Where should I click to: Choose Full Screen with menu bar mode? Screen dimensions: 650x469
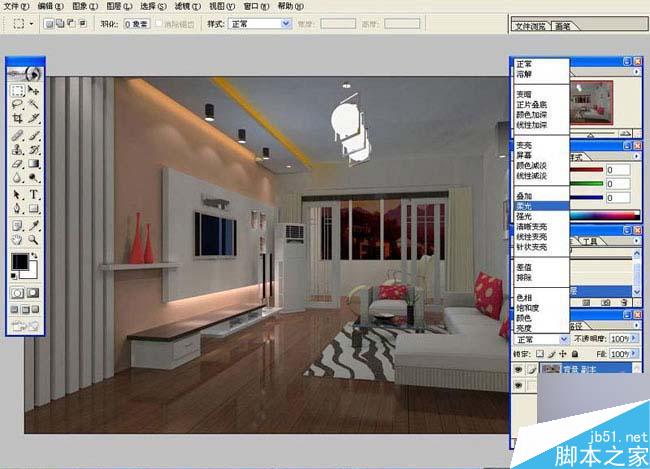(x=25, y=309)
